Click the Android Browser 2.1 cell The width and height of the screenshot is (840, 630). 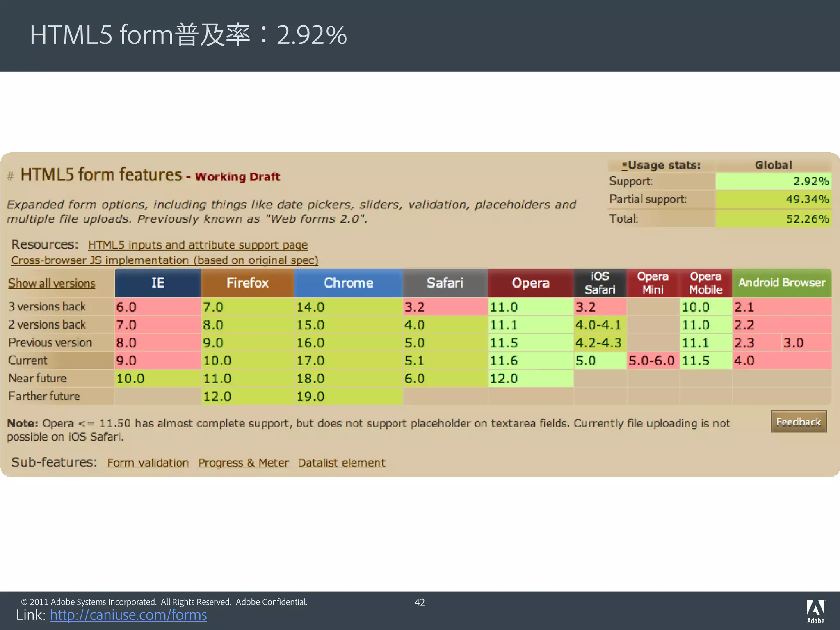tap(782, 307)
